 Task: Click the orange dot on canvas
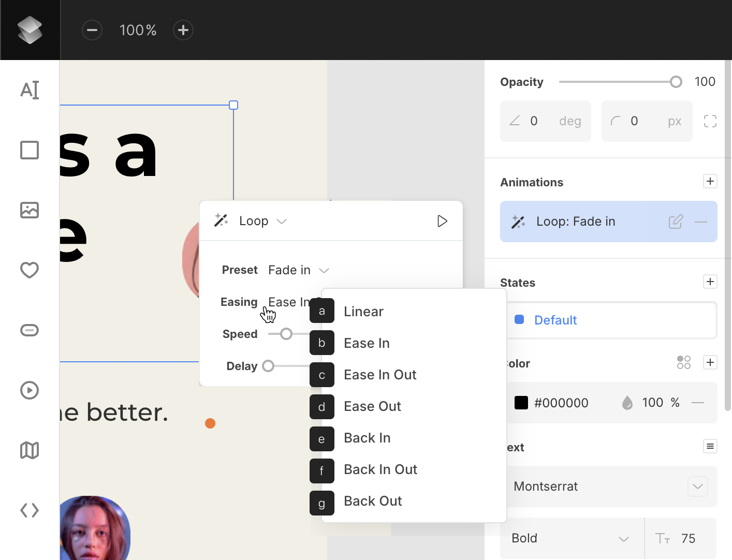(x=210, y=423)
